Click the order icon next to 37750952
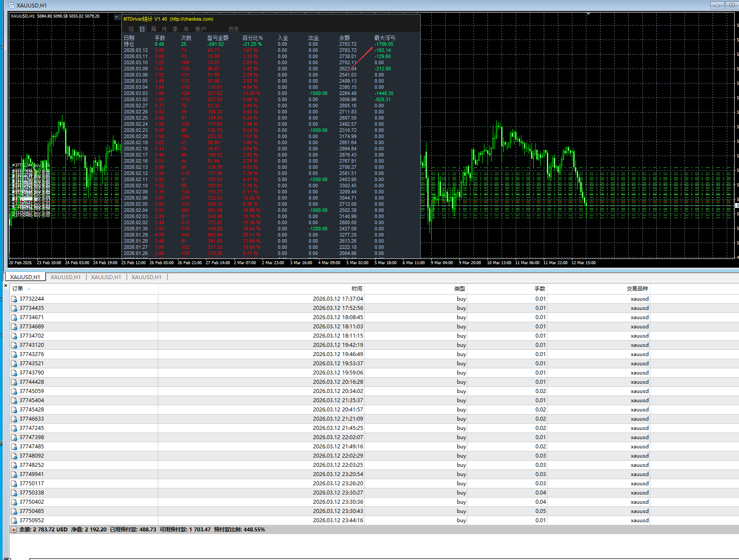Image resolution: width=739 pixels, height=560 pixels. pos(14,520)
